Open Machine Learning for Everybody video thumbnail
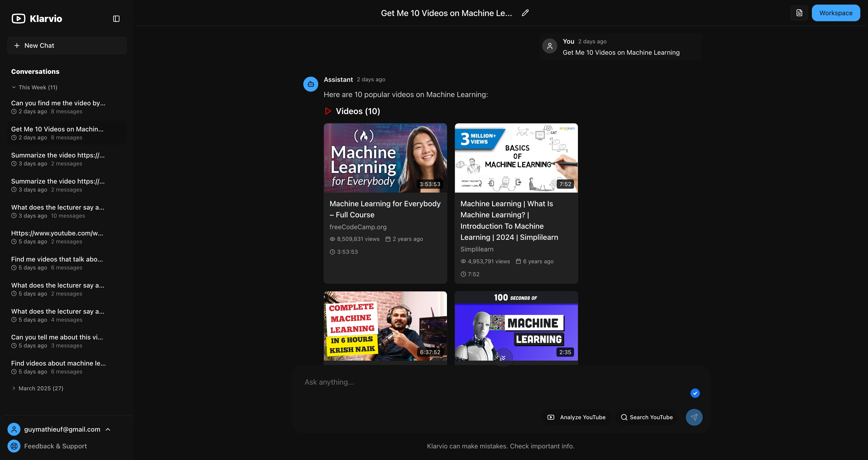868x460 pixels. tap(385, 158)
